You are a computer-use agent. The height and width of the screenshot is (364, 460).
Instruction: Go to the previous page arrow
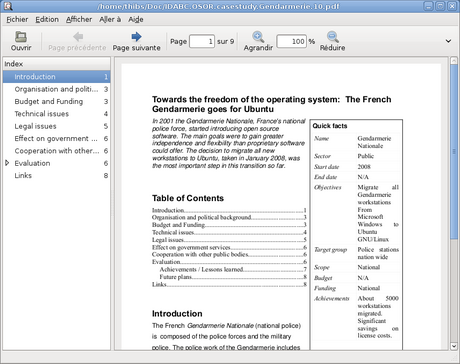tap(78, 37)
